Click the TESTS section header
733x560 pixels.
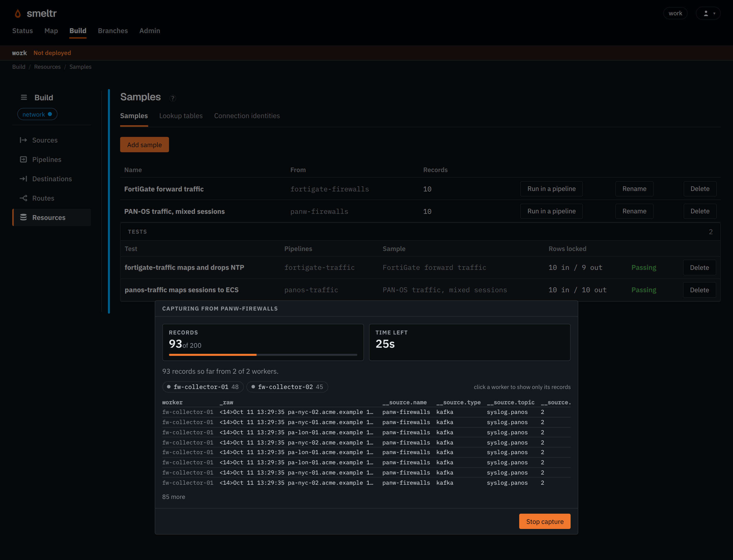tap(137, 232)
